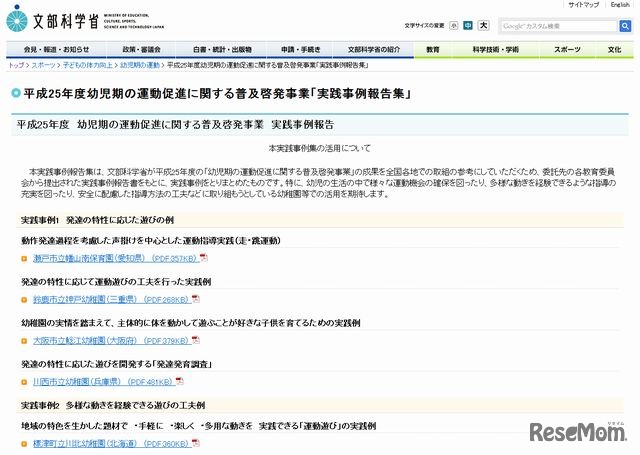
Task: Focus the Google custom search field
Action: 559,26
